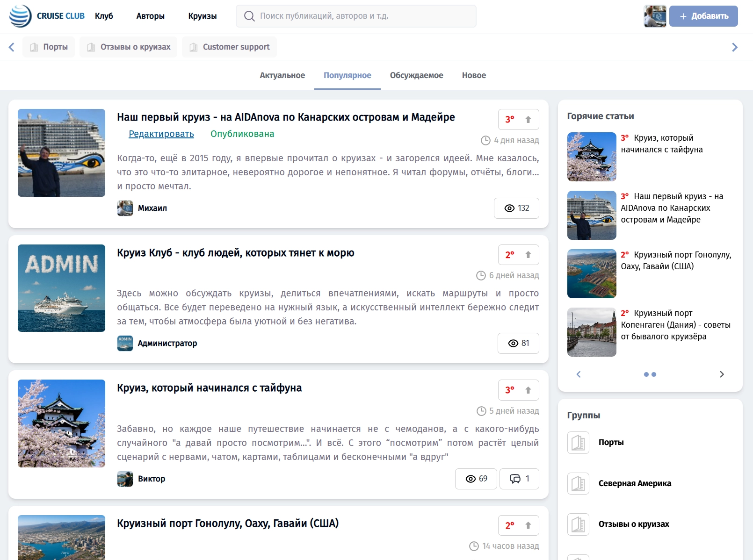Click the comment icon on Виктор's article
Screen dimensions: 753x560
[x=516, y=479]
